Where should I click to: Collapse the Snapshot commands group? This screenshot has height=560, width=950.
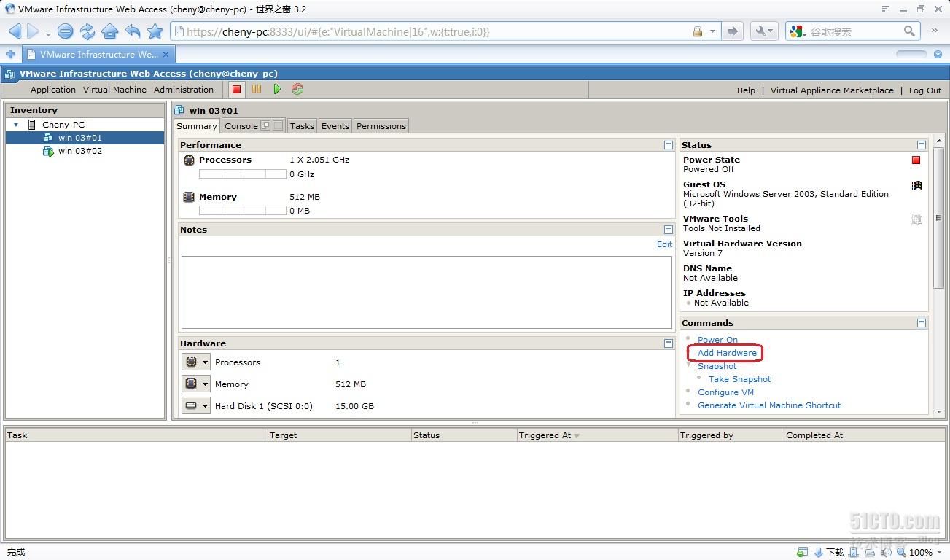689,365
